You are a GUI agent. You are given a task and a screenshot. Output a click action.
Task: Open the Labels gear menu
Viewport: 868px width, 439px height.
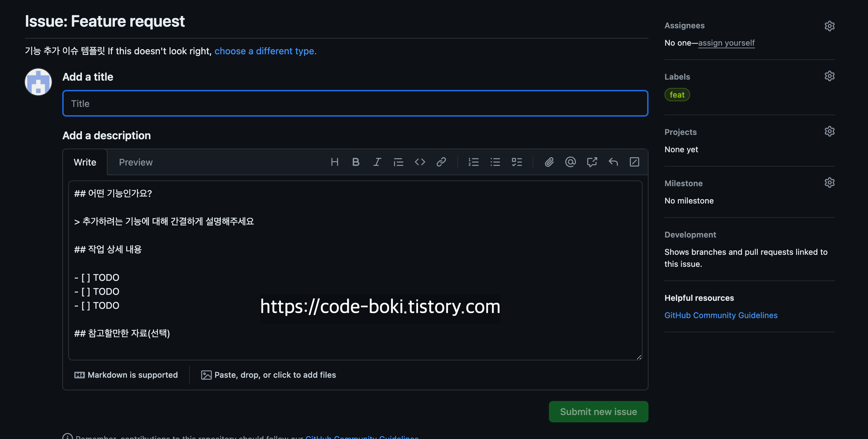click(x=829, y=76)
